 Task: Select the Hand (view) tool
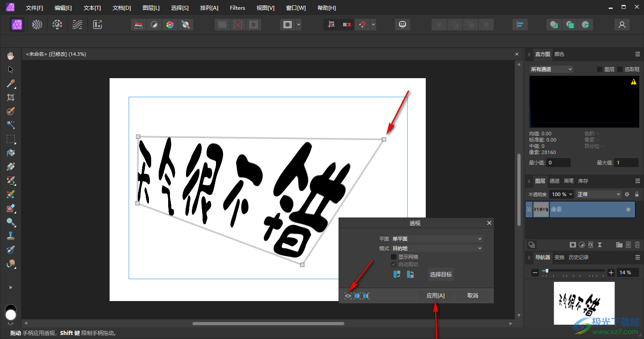click(11, 56)
